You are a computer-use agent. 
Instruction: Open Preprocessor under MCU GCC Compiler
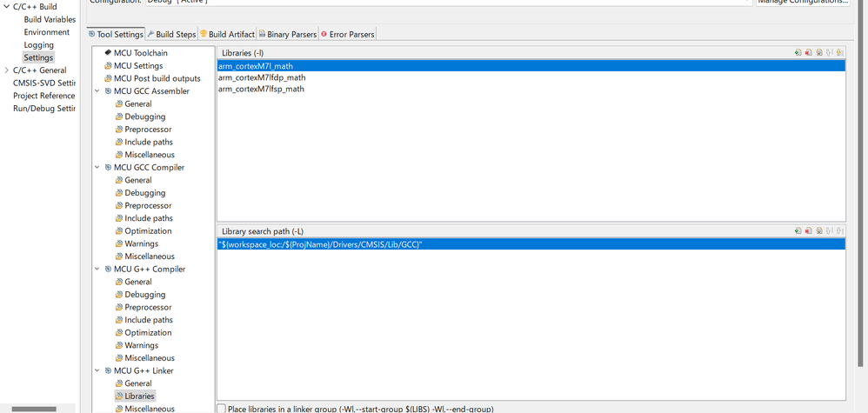[x=144, y=206]
